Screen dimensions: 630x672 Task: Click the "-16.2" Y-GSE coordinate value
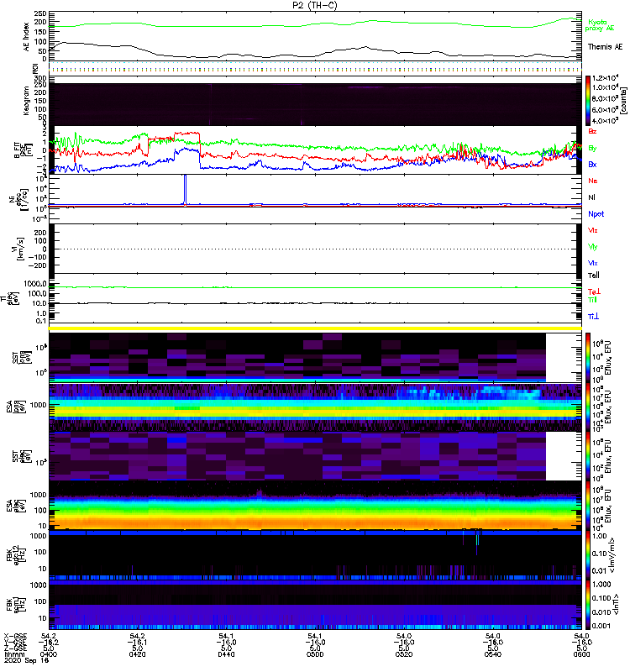(49, 643)
